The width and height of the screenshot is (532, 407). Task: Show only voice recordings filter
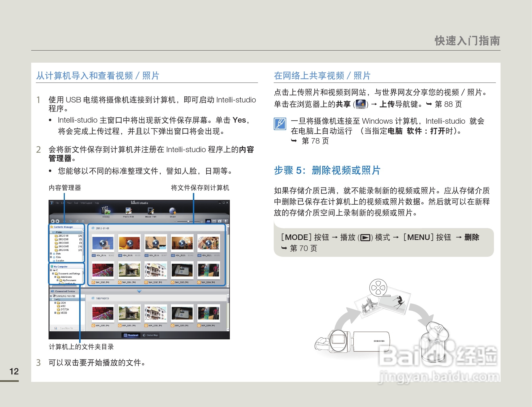click(226, 221)
